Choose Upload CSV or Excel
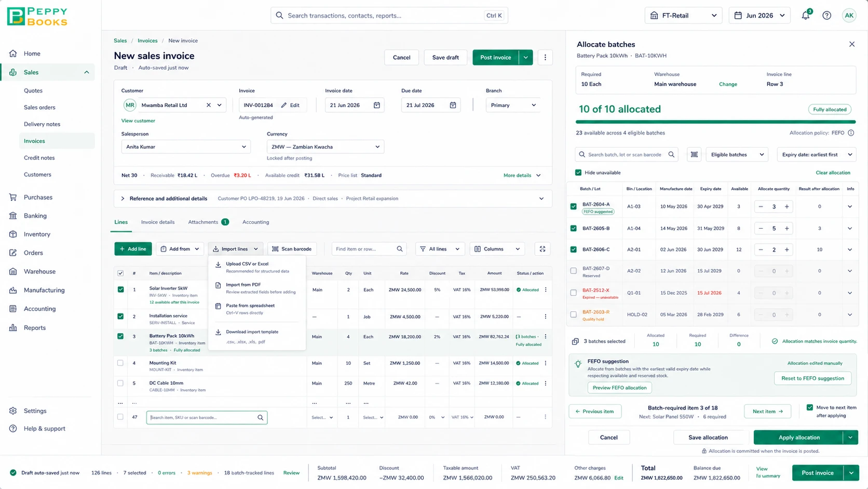Screen dimensions: 868x489 (x=257, y=267)
